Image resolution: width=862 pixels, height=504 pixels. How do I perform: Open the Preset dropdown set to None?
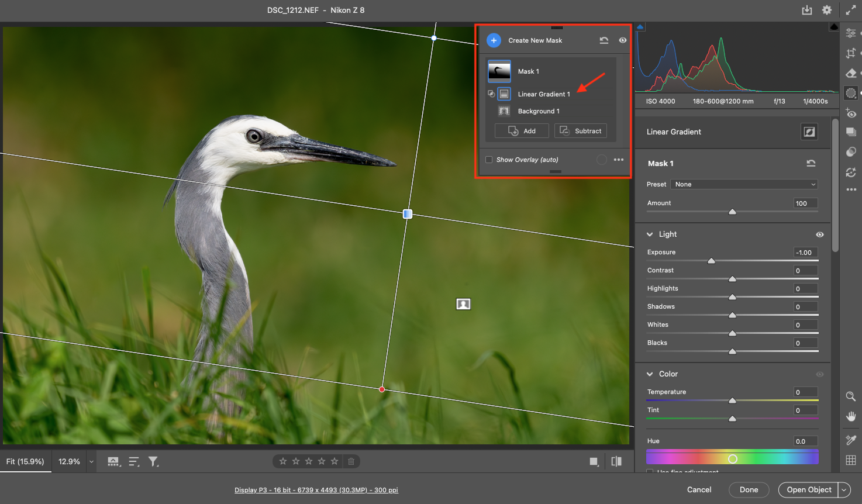pyautogui.click(x=744, y=184)
